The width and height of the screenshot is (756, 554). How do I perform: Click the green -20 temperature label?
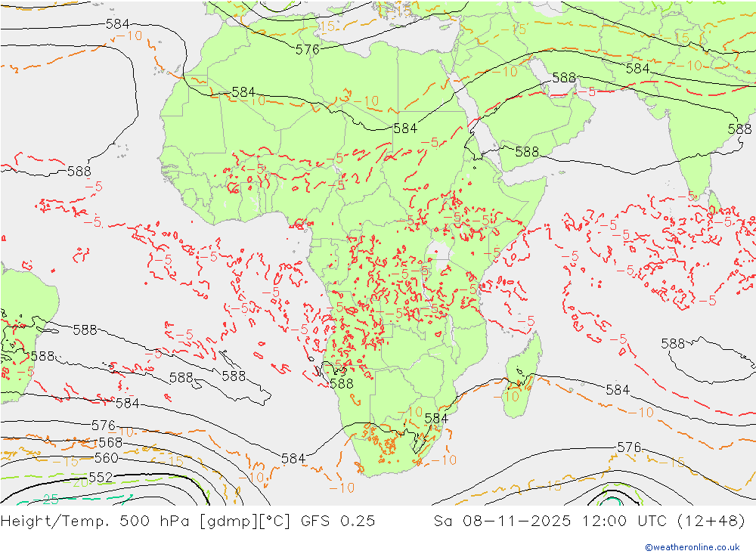[77, 482]
